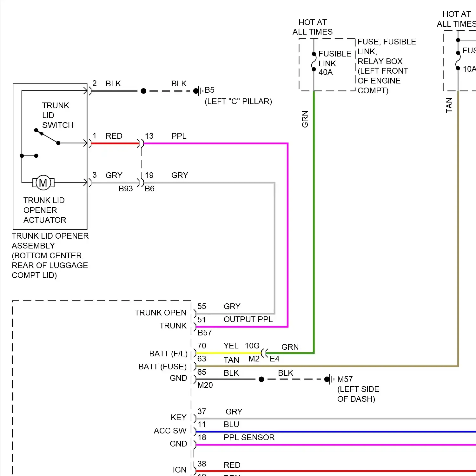Click the M57 ground symbol
The width and height of the screenshot is (476, 476).
coord(330,379)
